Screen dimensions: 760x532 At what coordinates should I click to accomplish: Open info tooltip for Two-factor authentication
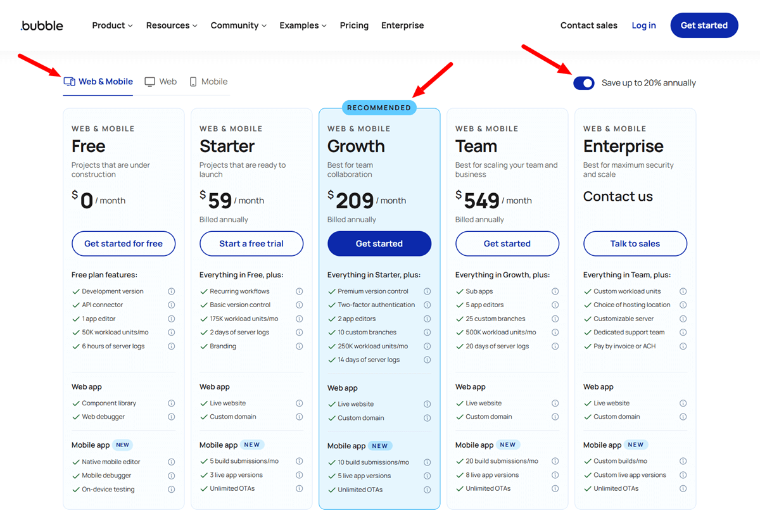click(x=427, y=305)
